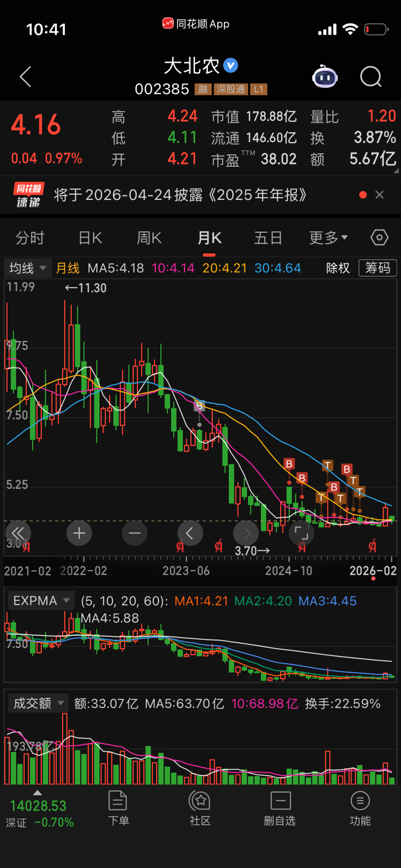Image resolution: width=401 pixels, height=868 pixels.
Task: Tap the 11.30 high price annotation
Action: [86, 288]
